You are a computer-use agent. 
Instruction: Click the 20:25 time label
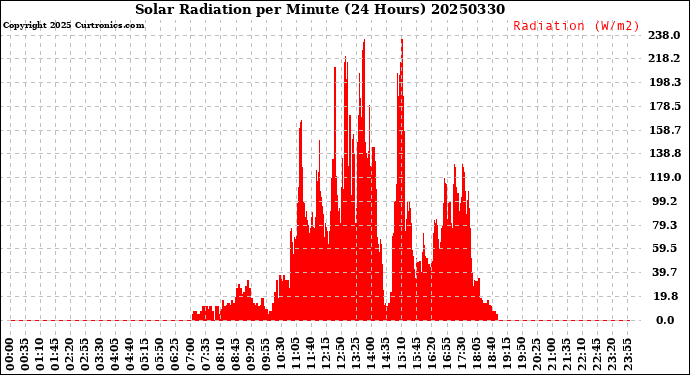coord(537,355)
